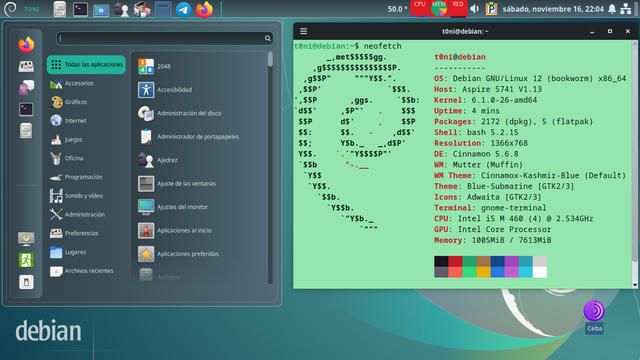The image size is (640, 360).
Task: Open System Settings from the menu favorites sidebar
Action: click(x=26, y=66)
